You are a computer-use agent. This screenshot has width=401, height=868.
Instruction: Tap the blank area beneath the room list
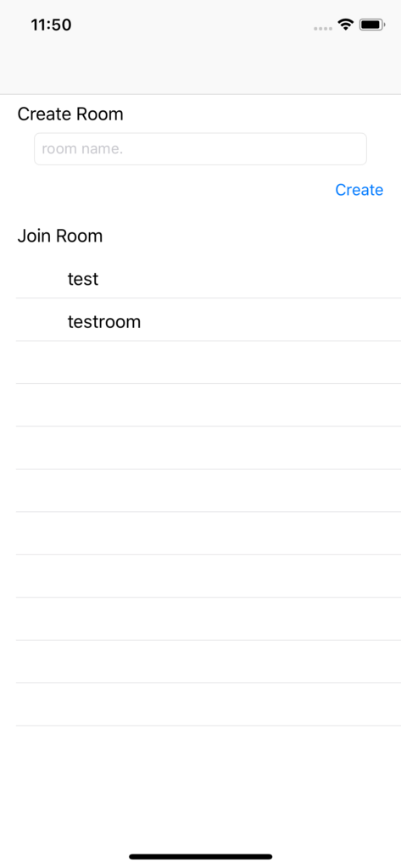pos(200,786)
